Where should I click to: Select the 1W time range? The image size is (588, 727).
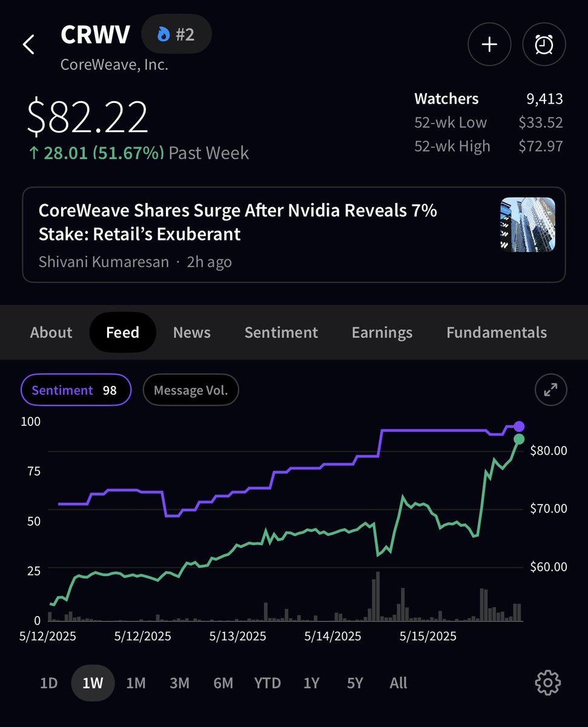93,683
